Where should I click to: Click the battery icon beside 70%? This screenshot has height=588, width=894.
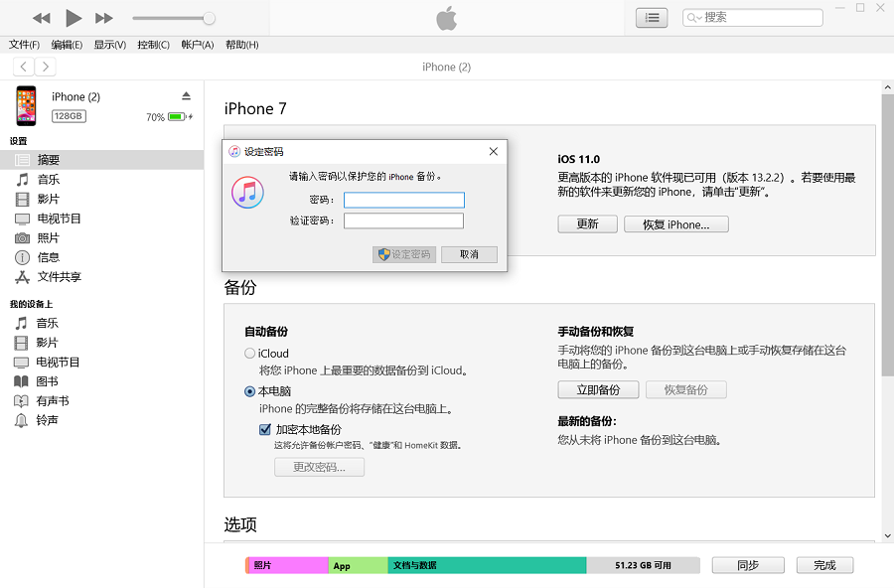point(178,117)
